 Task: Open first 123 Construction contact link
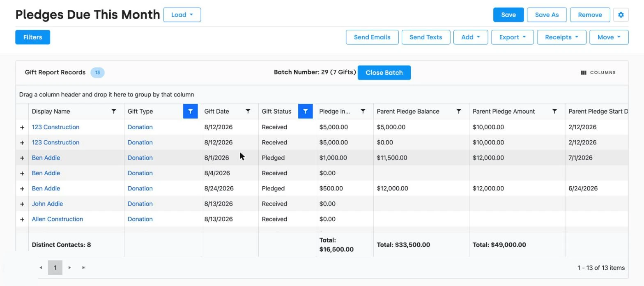pyautogui.click(x=55, y=127)
